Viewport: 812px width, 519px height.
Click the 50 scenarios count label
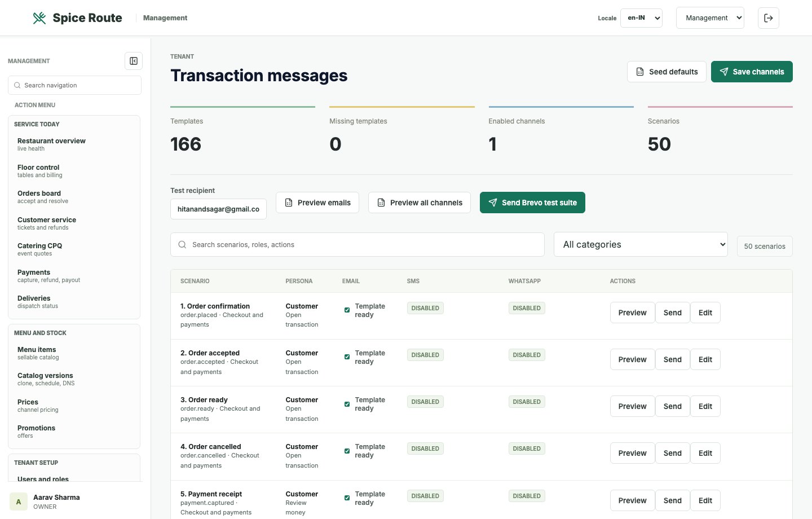coord(765,247)
